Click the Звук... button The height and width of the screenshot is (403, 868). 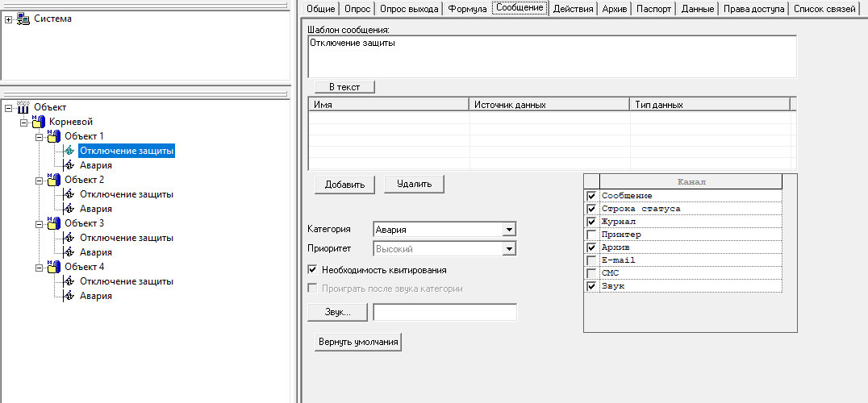[x=338, y=312]
